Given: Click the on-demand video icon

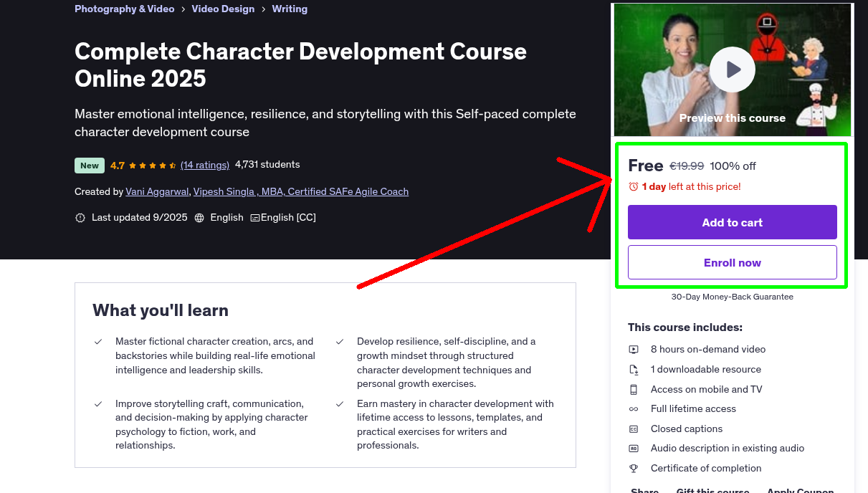Looking at the screenshot, I should pyautogui.click(x=634, y=350).
